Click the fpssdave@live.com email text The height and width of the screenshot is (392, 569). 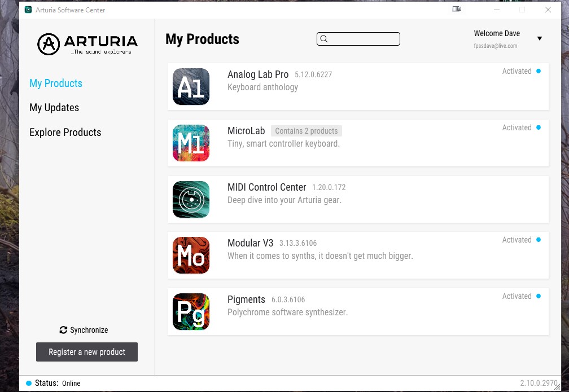point(496,46)
